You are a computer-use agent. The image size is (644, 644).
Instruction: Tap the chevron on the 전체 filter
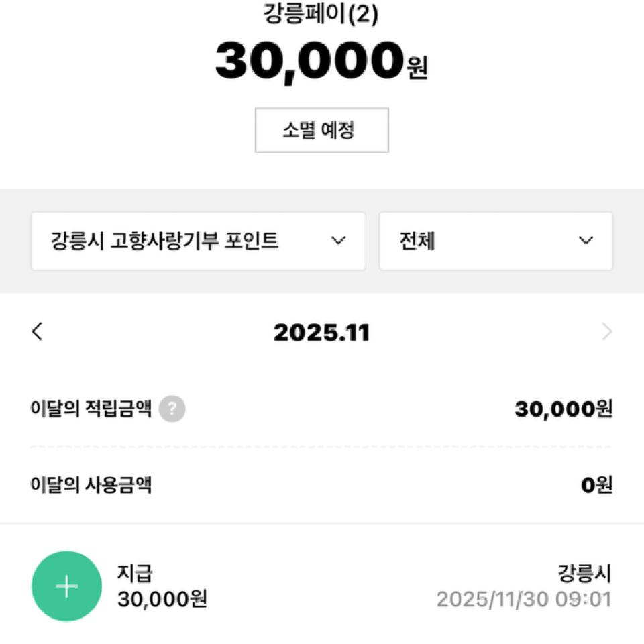(586, 241)
